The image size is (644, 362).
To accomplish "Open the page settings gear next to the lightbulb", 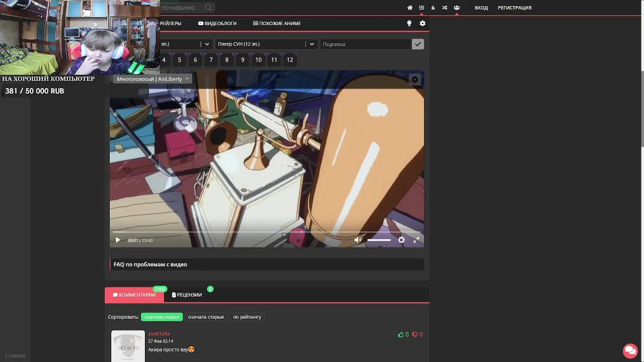I will [x=423, y=23].
